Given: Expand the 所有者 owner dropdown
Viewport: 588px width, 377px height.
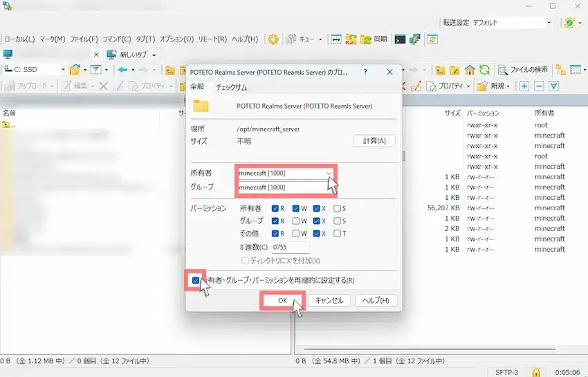Looking at the screenshot, I should coord(329,173).
